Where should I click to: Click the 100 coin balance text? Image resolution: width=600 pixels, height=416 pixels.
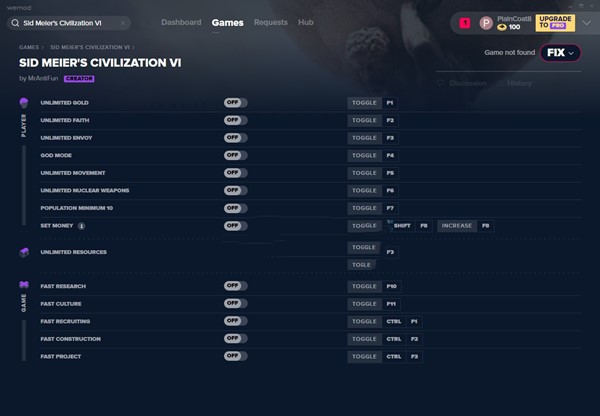click(514, 27)
